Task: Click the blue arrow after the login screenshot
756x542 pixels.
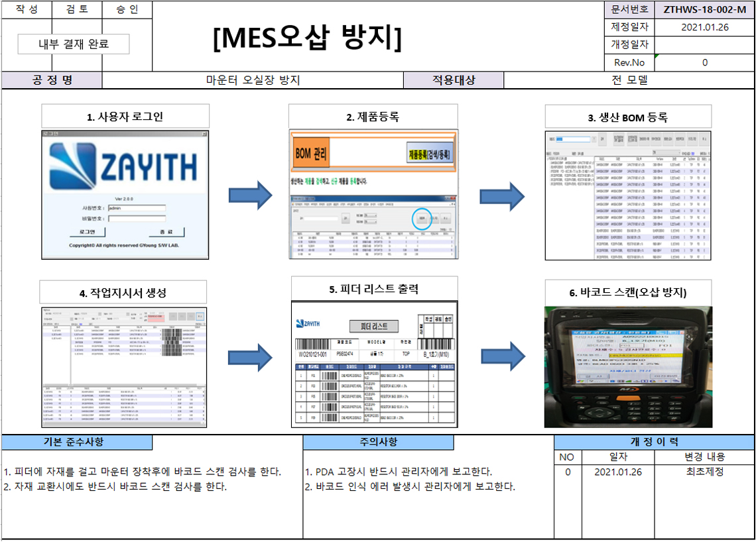Action: 250,195
